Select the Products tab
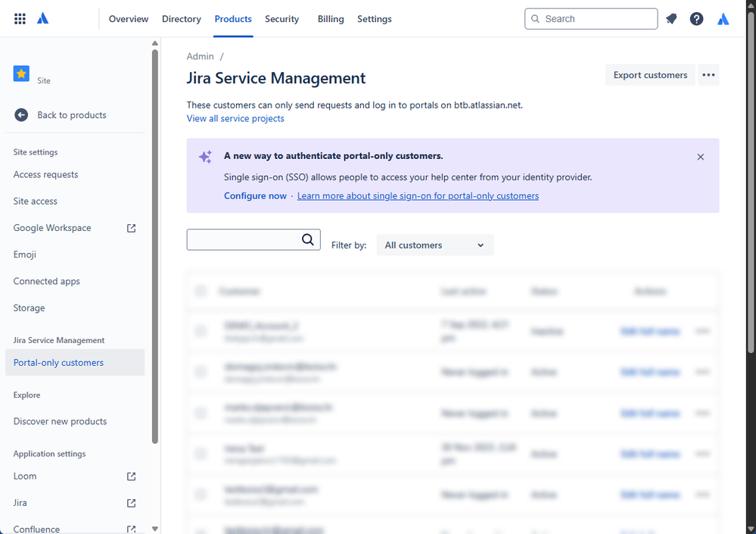This screenshot has width=756, height=534. coord(233,19)
